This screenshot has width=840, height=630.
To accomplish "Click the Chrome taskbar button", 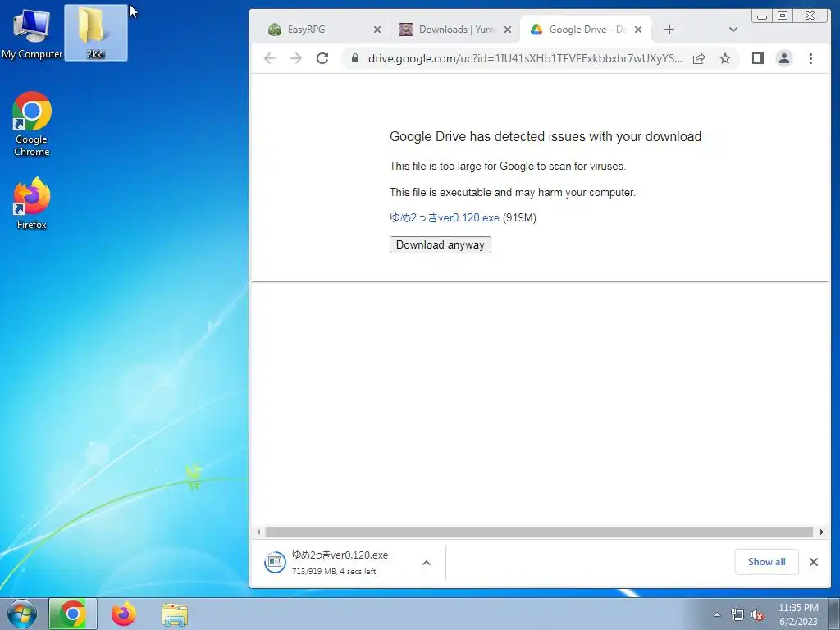I will (x=73, y=614).
